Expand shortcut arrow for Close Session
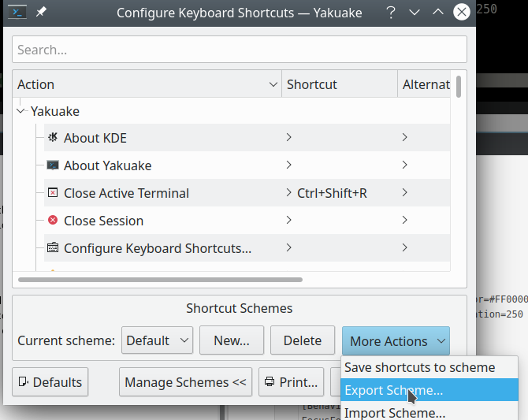Screen dimensions: 528x420 (288, 220)
